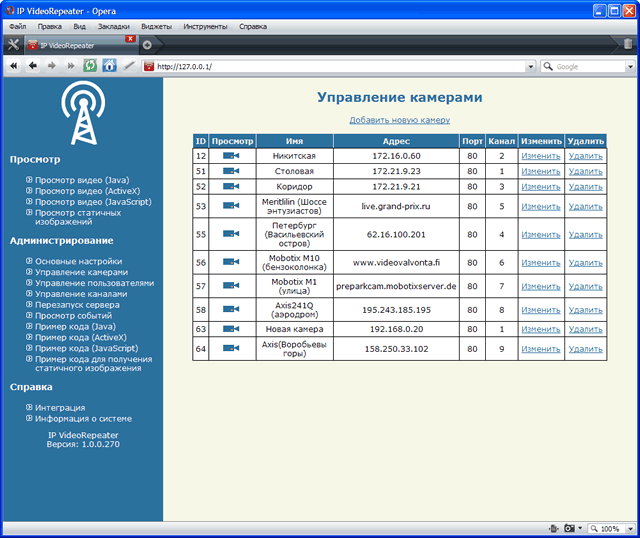Click Удалить for Mobotix M10 camera
640x538 pixels.
(x=586, y=262)
